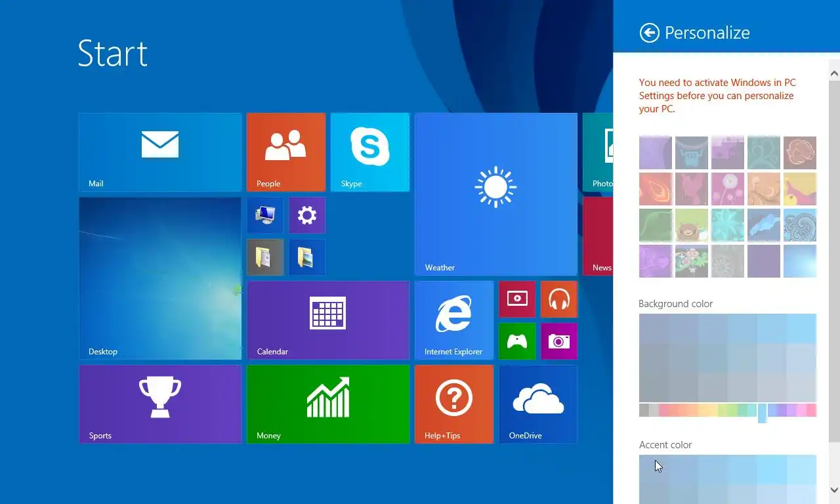Click the 'Personalize' panel title
The image size is (840, 504).
click(x=707, y=33)
